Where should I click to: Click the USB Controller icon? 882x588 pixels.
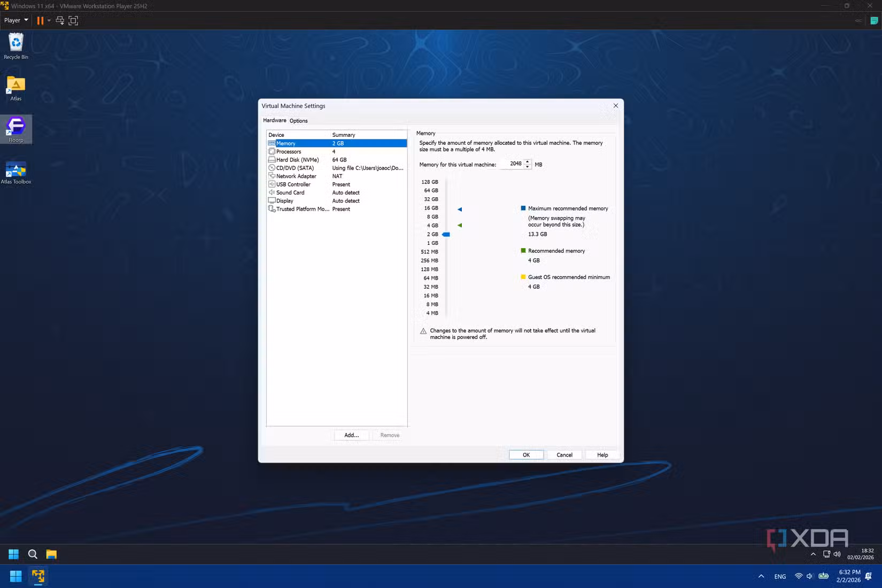[272, 184]
